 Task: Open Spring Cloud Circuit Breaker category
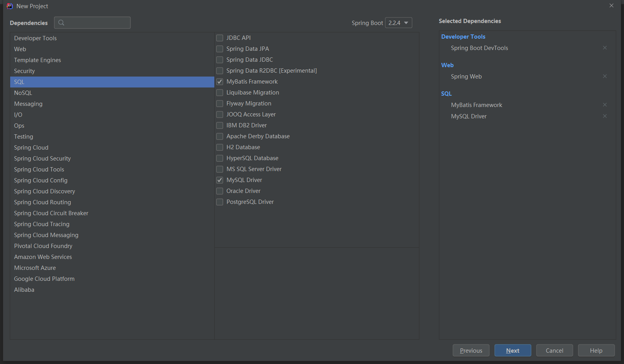pos(112,213)
